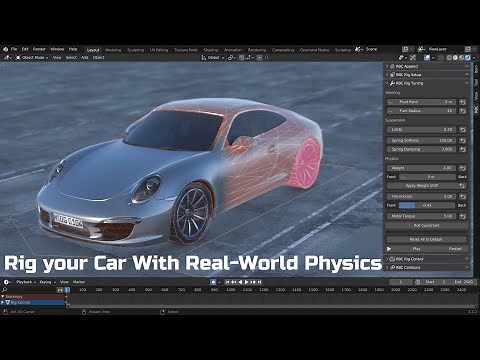Open the Edit menu
The height and width of the screenshot is (360, 480).
[x=25, y=49]
